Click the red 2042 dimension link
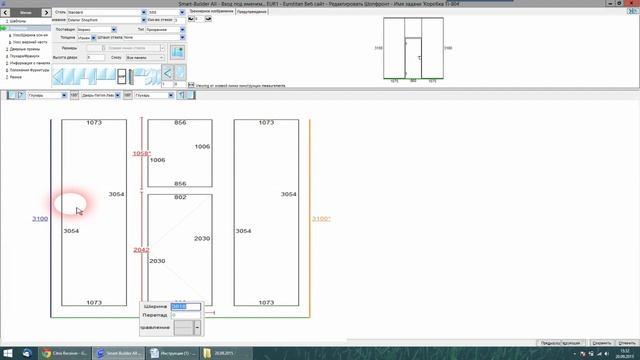 pyautogui.click(x=141, y=250)
